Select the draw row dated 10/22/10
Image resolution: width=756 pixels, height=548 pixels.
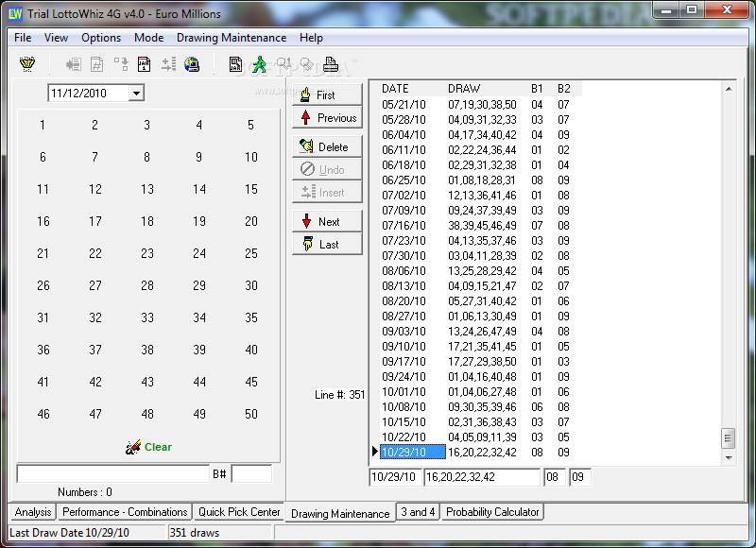tap(480, 437)
